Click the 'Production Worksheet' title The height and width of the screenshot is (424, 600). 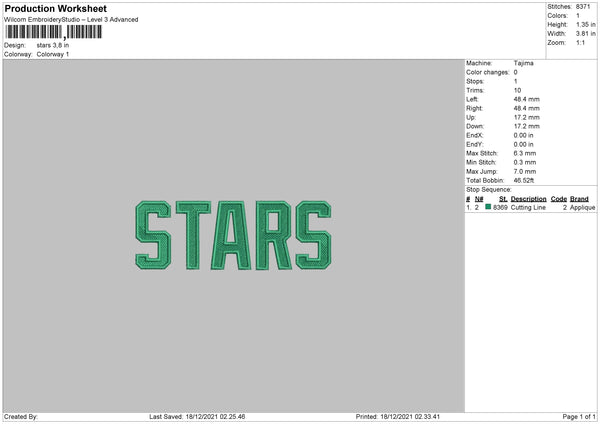coord(56,8)
